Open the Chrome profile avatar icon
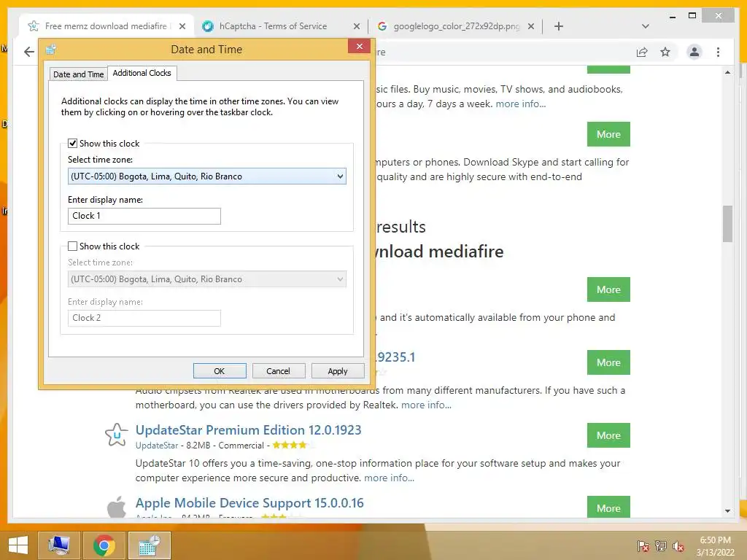Viewport: 747px width, 560px height. tap(694, 52)
